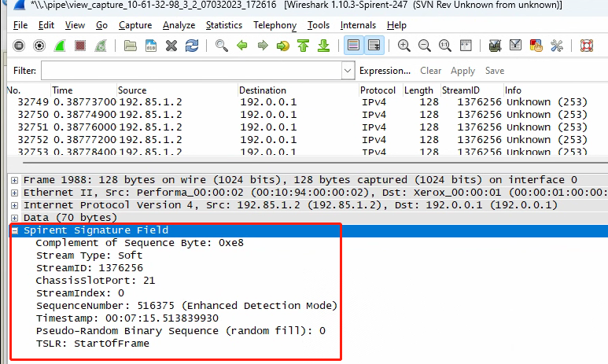Click the find packet magnifier icon
Screen dimensions: 608x364
pos(222,46)
